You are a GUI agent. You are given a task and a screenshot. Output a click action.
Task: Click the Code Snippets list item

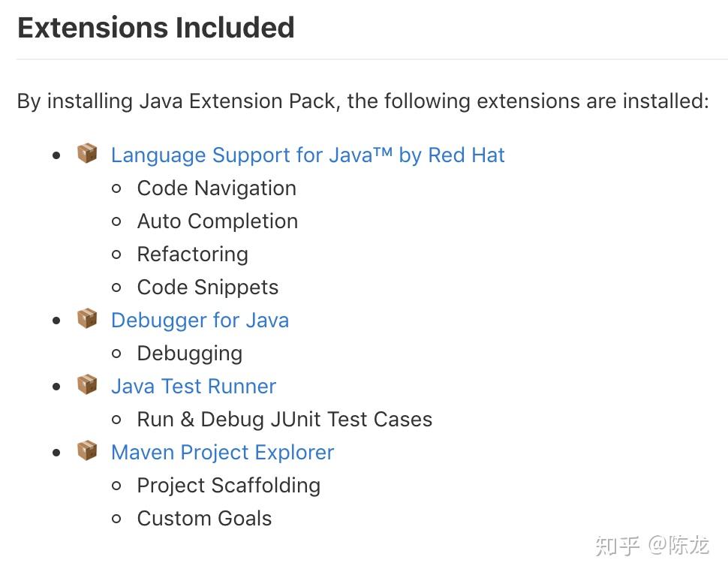207,287
